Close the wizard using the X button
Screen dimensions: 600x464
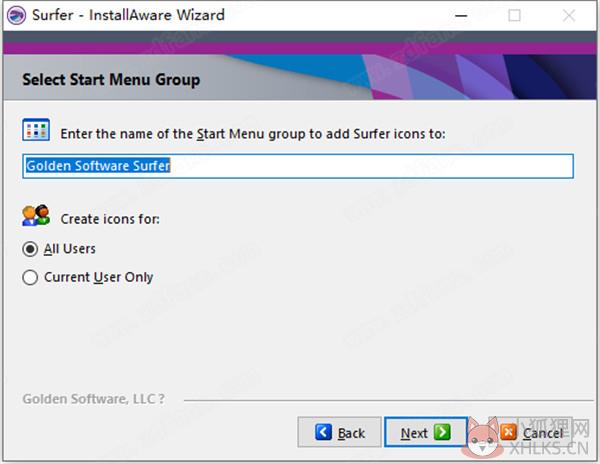pos(569,16)
